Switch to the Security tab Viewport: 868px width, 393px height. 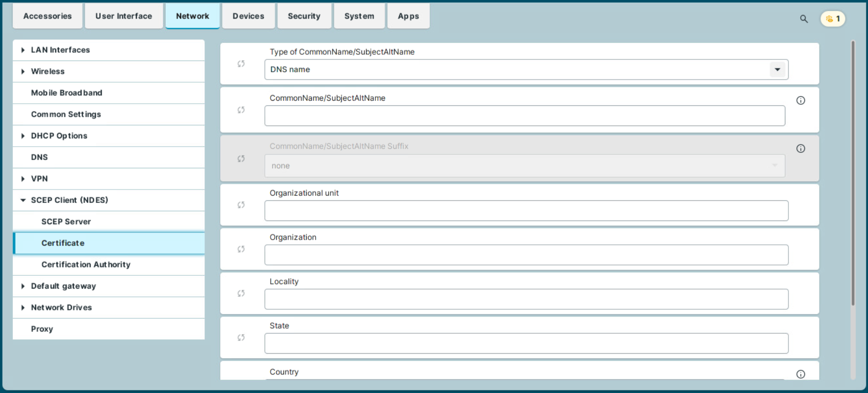point(304,16)
